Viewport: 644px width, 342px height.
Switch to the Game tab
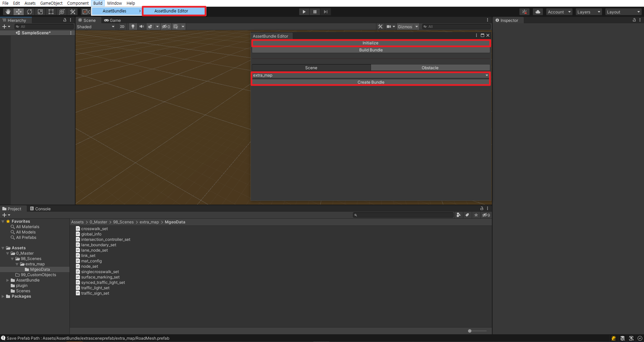click(112, 20)
